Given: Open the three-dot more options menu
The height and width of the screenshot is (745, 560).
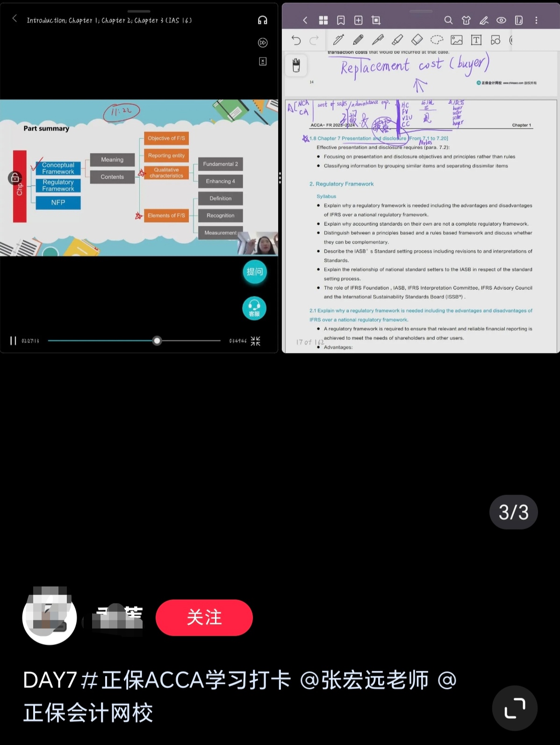Looking at the screenshot, I should pos(536,20).
